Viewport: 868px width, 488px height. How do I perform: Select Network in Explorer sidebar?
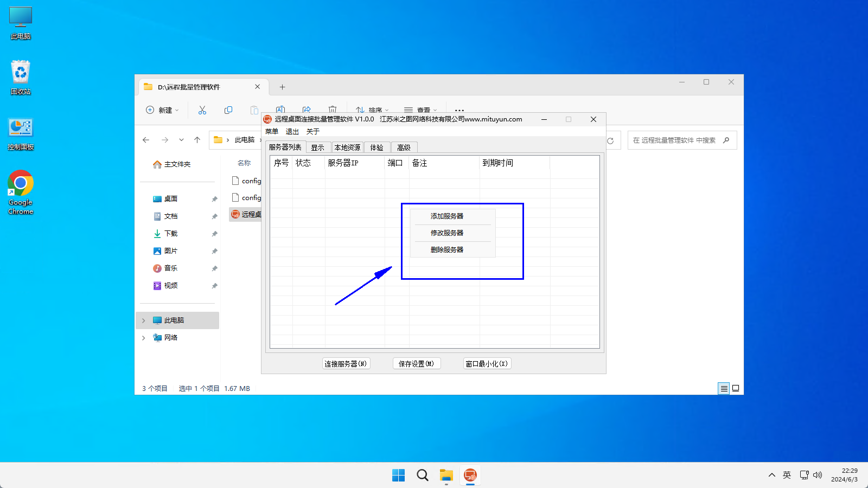pyautogui.click(x=165, y=338)
